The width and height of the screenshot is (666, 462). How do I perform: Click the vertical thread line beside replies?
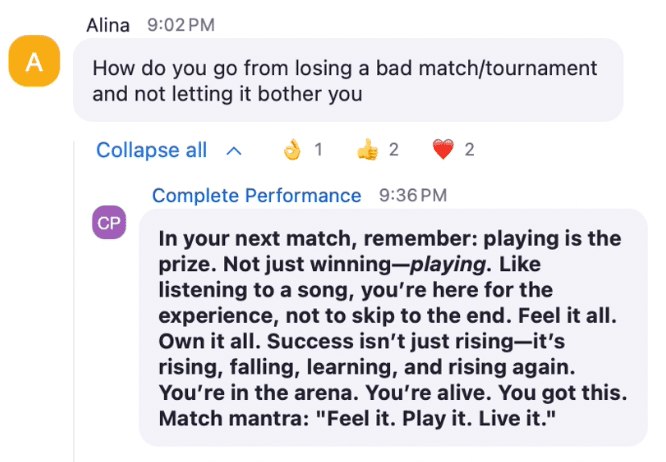coord(74,301)
